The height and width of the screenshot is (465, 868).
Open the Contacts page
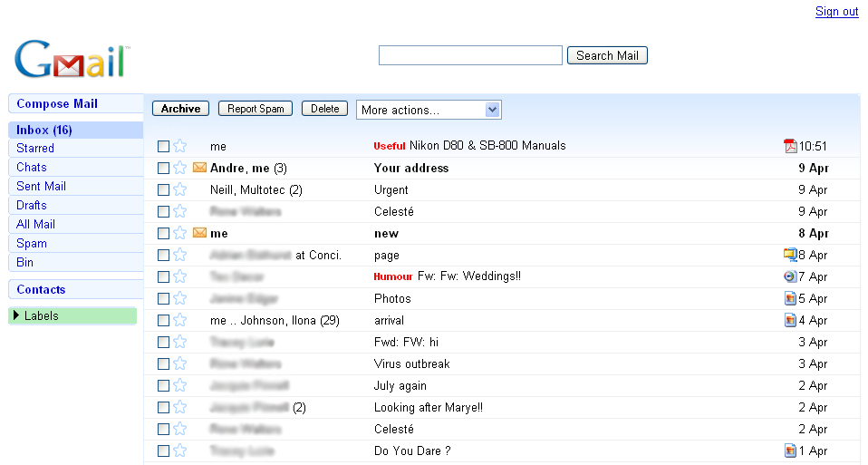[41, 289]
